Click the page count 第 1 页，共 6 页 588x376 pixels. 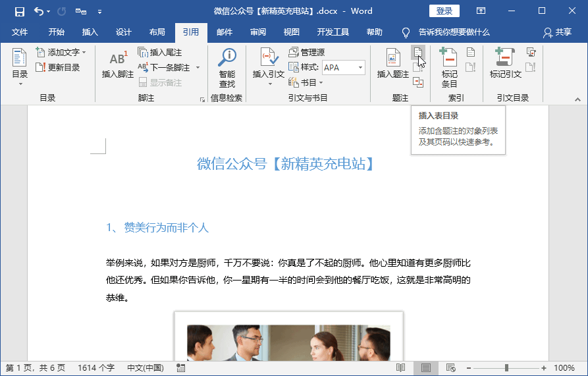point(36,368)
